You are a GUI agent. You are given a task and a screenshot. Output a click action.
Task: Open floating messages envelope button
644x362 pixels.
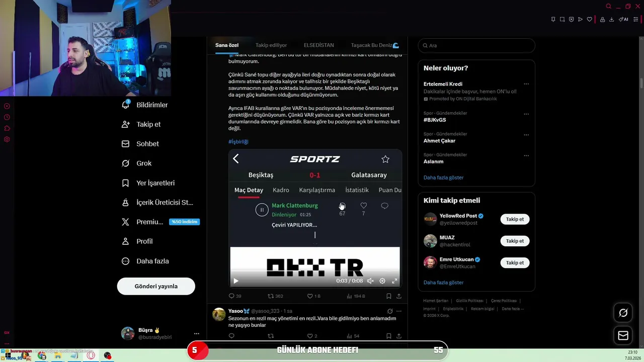click(x=623, y=335)
